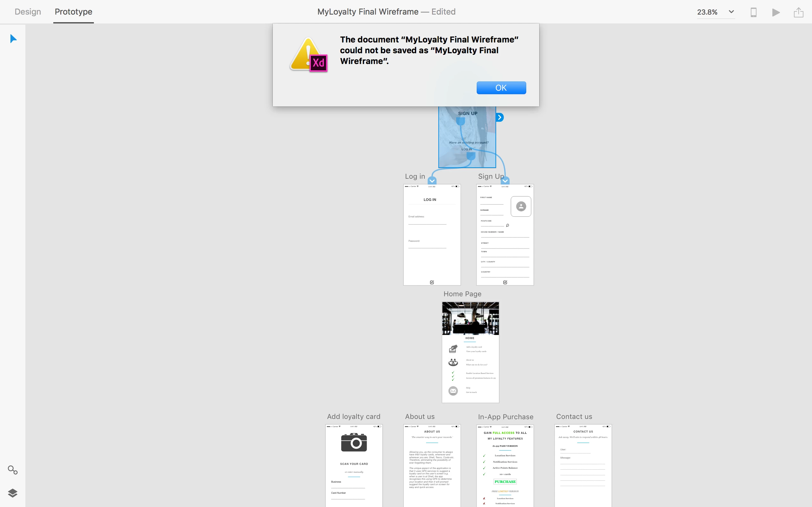Click the green PURCHASE button

click(505, 482)
